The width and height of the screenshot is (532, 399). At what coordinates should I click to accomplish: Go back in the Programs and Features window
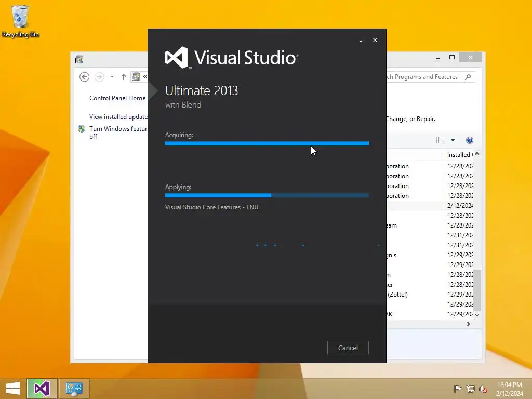click(x=85, y=77)
